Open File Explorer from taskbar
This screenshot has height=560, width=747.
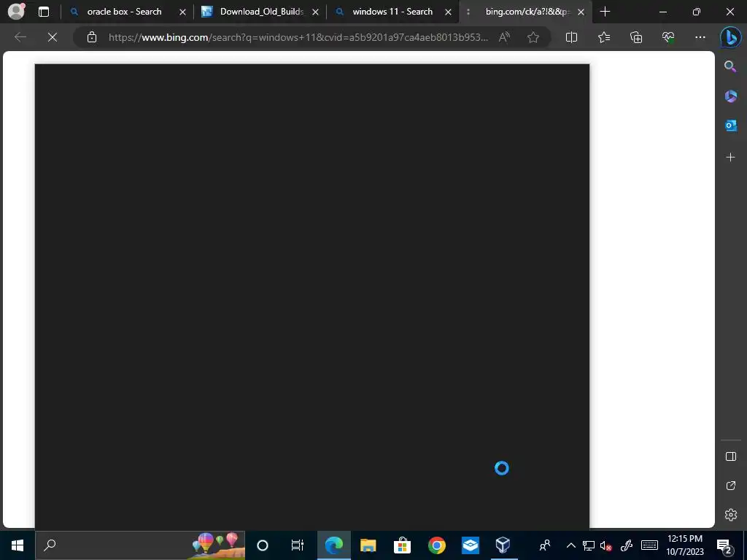coord(368,545)
